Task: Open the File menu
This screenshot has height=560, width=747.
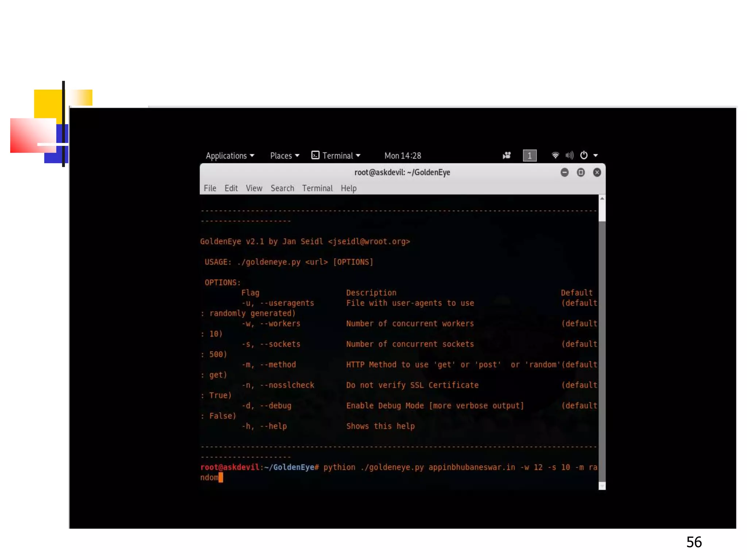Action: [x=210, y=188]
